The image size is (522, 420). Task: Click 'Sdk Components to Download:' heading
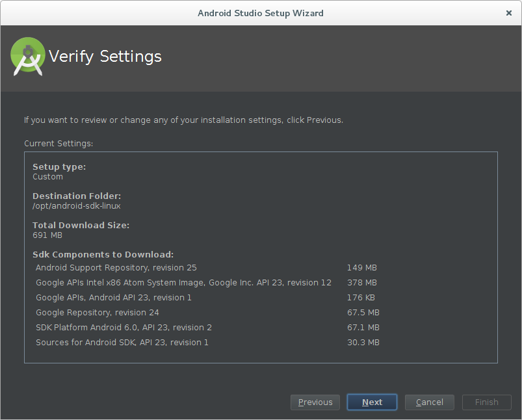pyautogui.click(x=103, y=254)
